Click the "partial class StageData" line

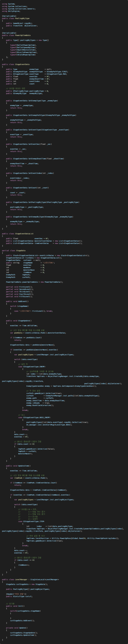(x=14, y=250)
